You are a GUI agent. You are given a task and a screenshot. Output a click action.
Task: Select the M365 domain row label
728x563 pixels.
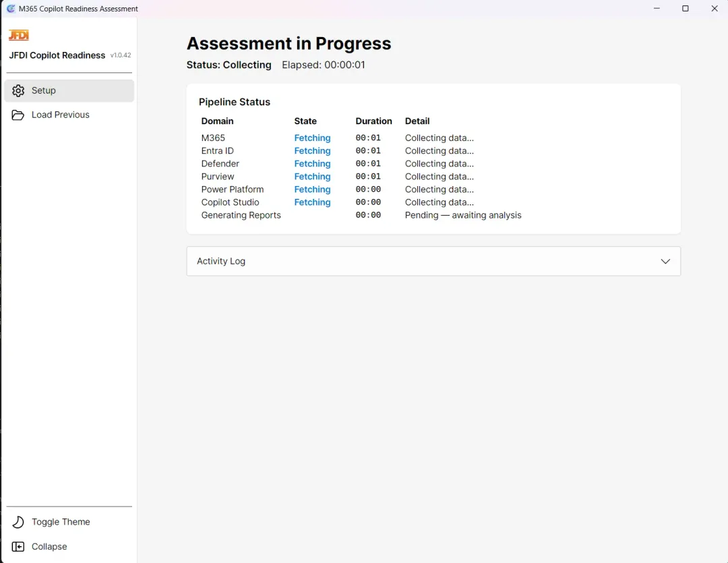213,138
